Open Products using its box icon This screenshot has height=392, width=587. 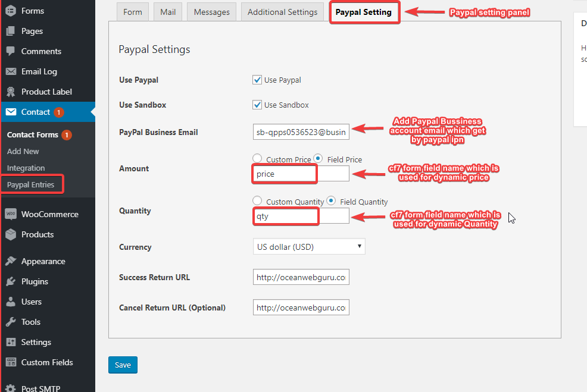click(11, 234)
